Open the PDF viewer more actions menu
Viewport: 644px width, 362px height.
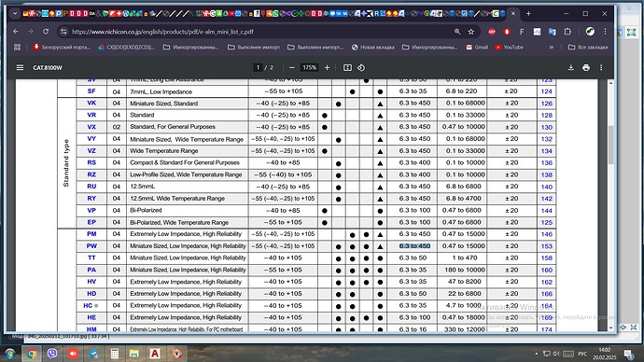tap(601, 68)
